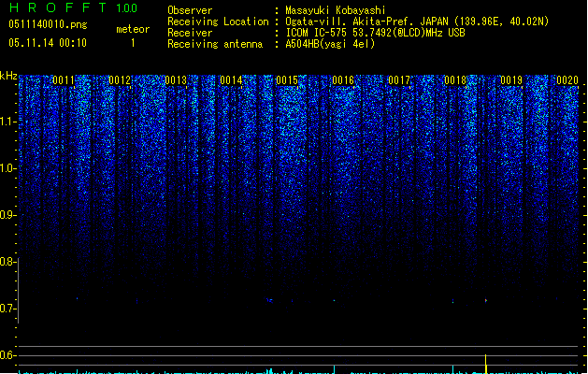Click the ICOM IC-575 receiver text

pyautogui.click(x=375, y=33)
